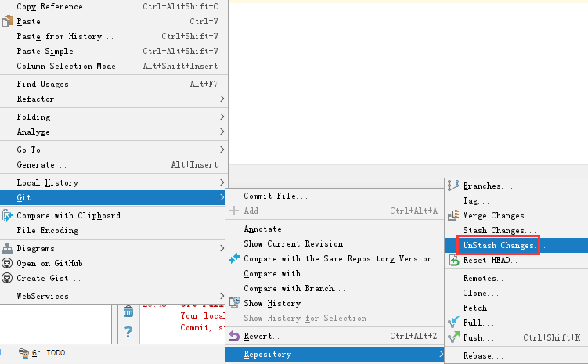The width and height of the screenshot is (588, 364).
Task: Expand the Go To submenu
Action: [x=117, y=150]
